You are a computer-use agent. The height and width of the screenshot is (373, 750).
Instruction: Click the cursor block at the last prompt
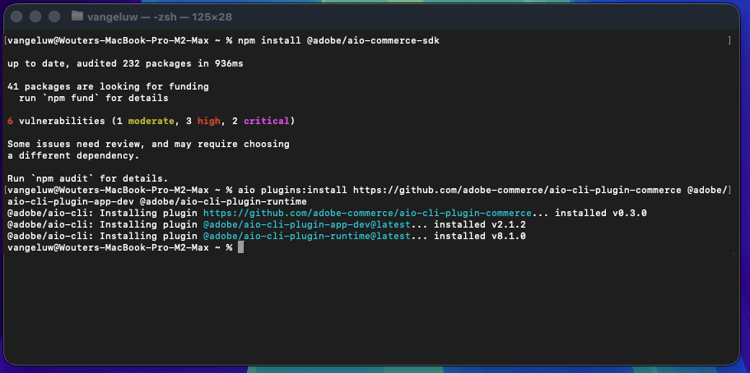coord(241,247)
